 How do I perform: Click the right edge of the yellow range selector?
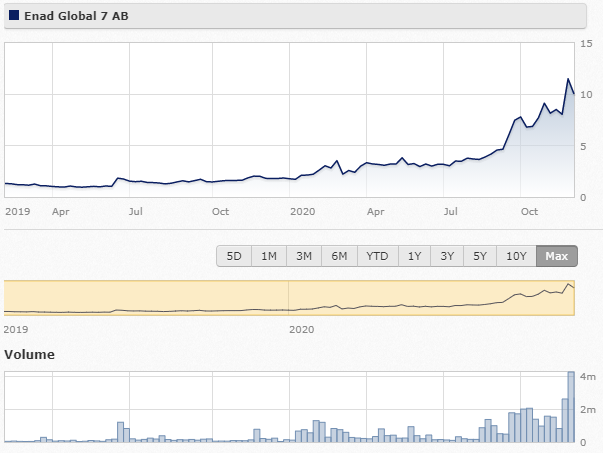[575, 298]
